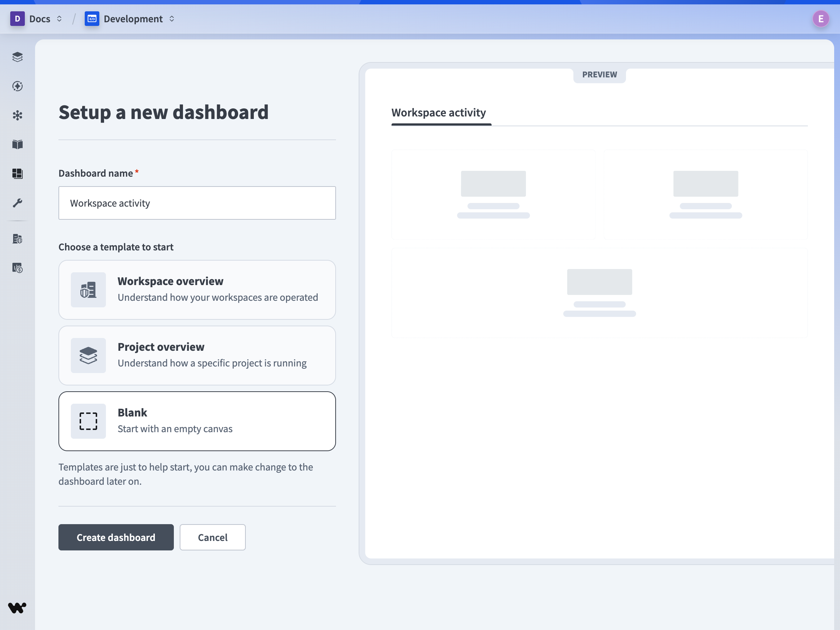
Task: Open the layers stack sidebar icon
Action: coord(18,57)
